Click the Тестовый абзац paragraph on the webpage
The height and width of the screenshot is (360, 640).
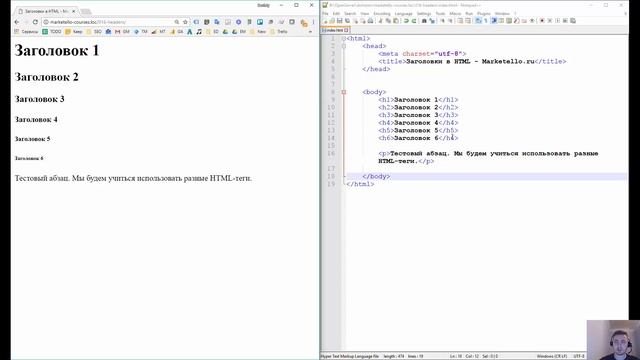pos(133,178)
